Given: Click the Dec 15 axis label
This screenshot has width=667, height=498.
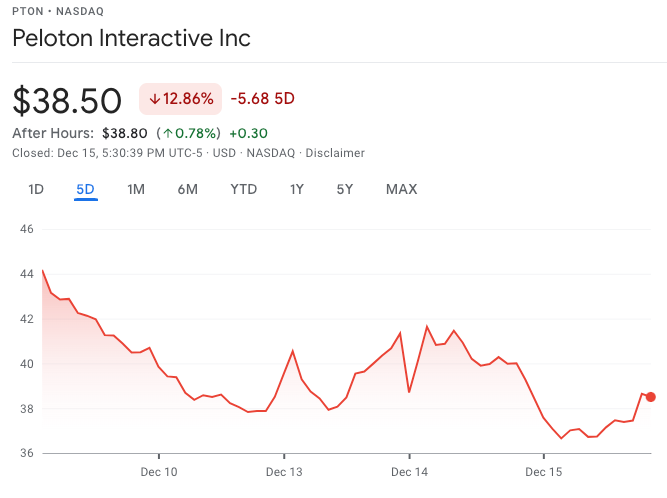Looking at the screenshot, I should point(544,472).
